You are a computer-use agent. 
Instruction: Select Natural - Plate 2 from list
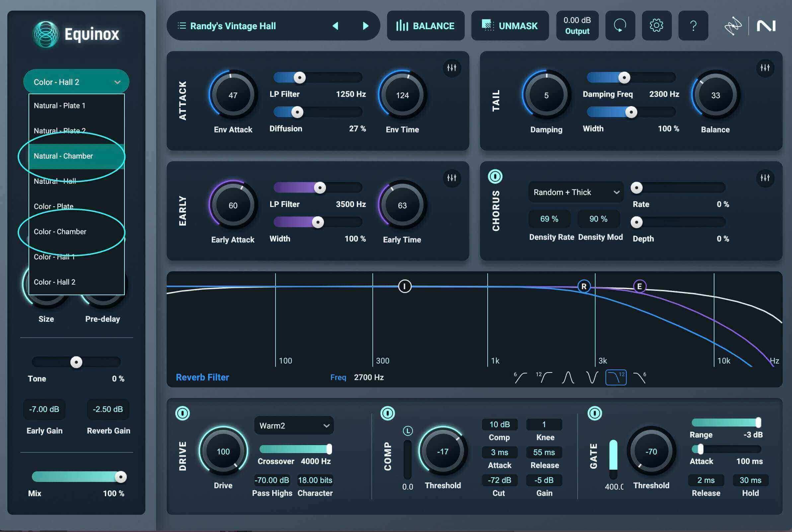76,131
